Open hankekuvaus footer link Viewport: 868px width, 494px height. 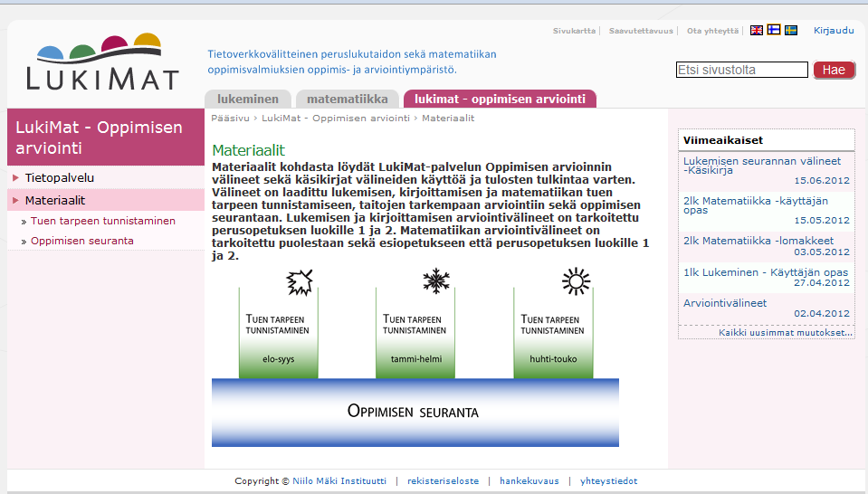pyautogui.click(x=529, y=481)
